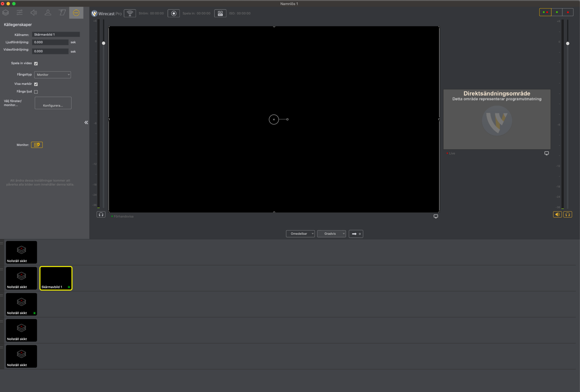Click the headphone icon below the preview meter

[x=101, y=215]
